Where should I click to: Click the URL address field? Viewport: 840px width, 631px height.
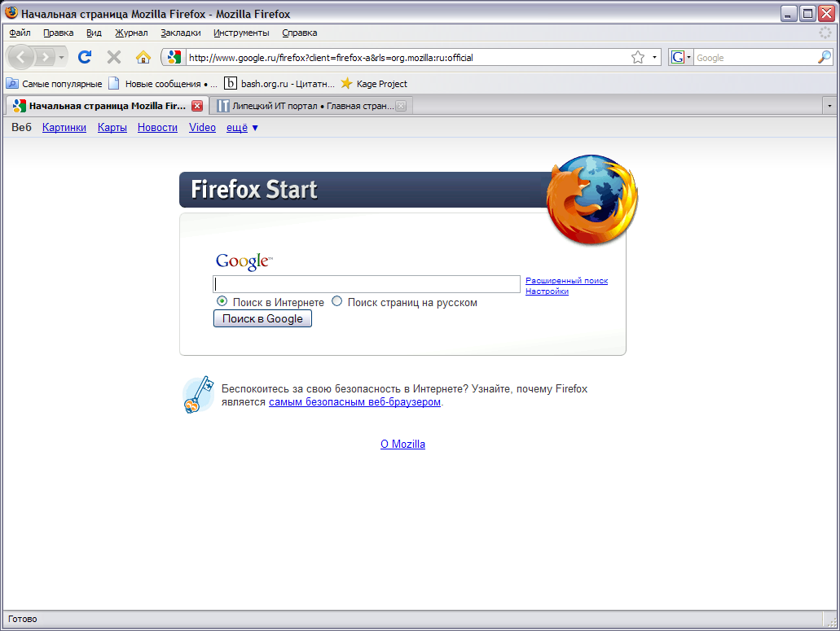pos(407,57)
